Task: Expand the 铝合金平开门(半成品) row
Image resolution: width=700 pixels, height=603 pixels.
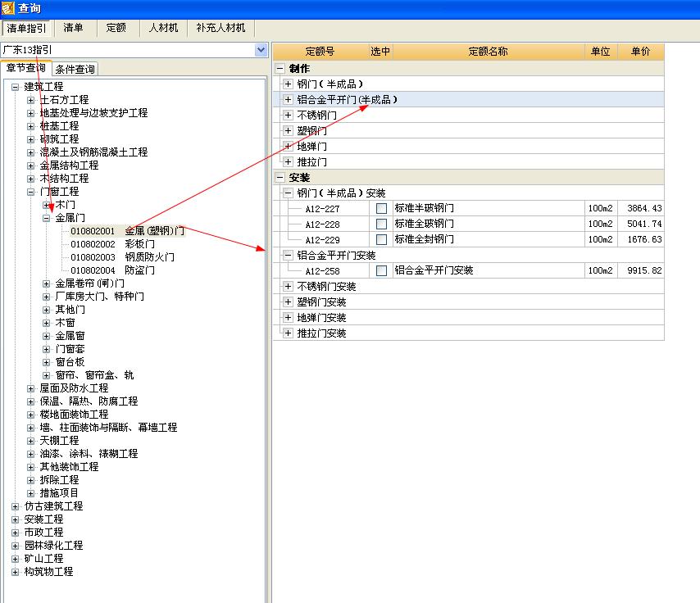Action: coord(288,99)
